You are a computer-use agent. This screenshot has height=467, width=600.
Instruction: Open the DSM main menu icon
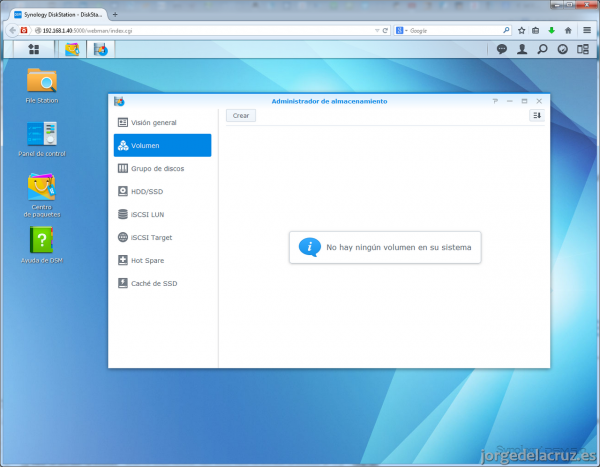[34, 49]
